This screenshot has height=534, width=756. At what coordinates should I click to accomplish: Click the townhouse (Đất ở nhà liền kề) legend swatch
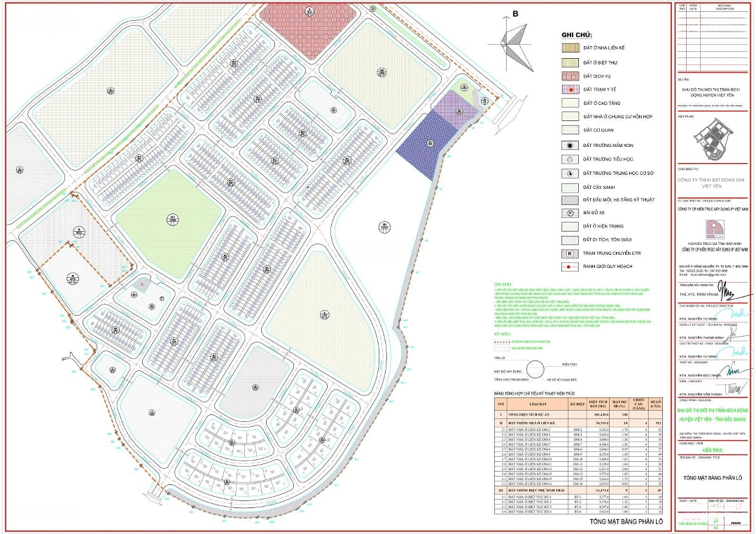[x=570, y=48]
